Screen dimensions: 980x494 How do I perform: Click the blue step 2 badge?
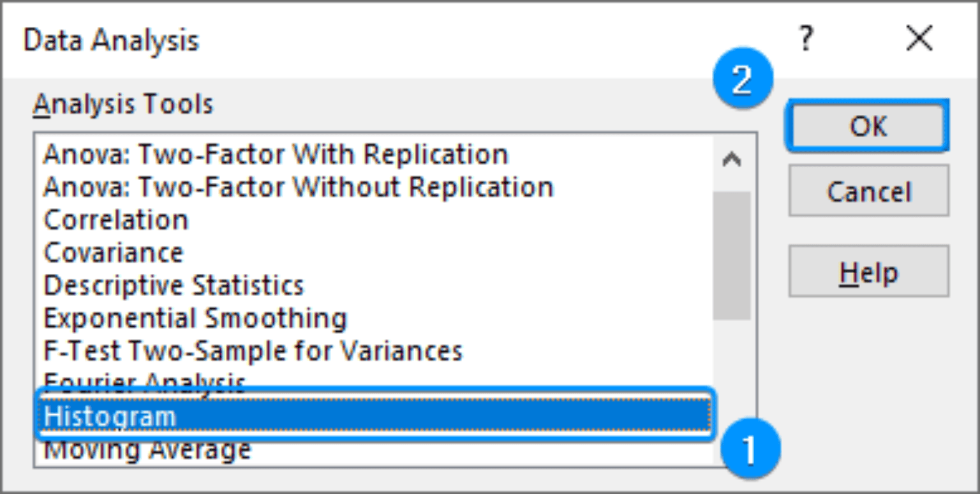pos(741,82)
